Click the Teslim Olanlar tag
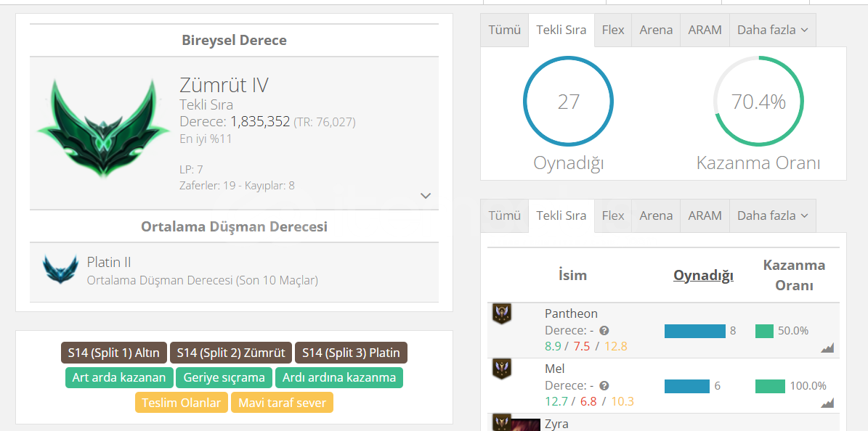 tap(181, 403)
